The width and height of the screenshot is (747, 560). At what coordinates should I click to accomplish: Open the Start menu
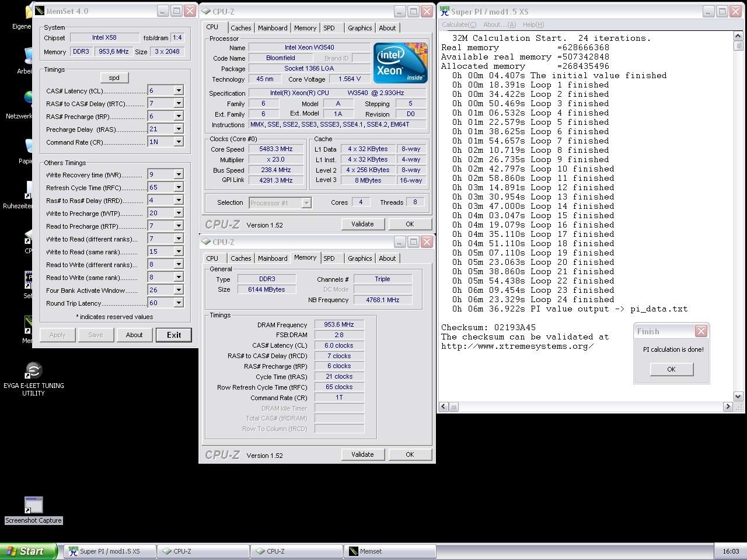coord(29,551)
